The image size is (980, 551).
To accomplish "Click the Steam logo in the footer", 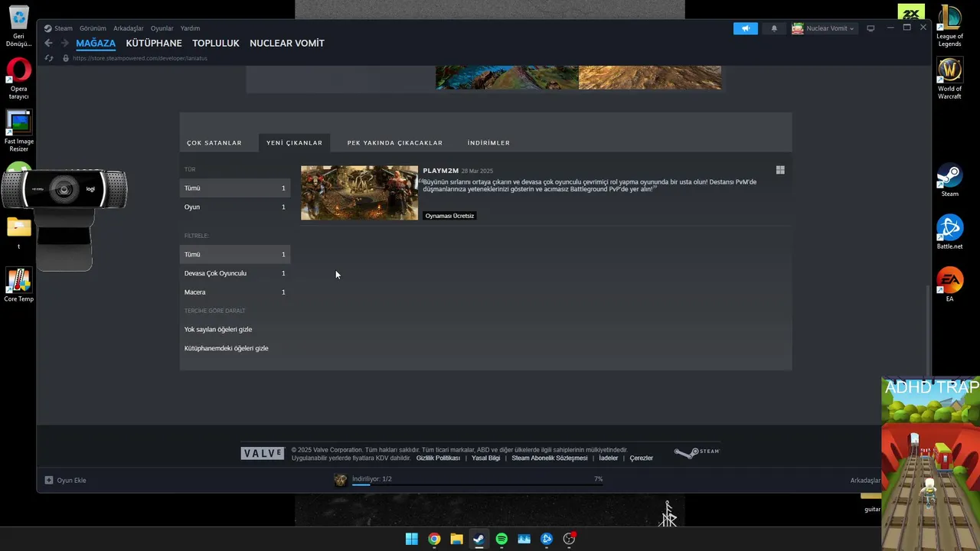I will pyautogui.click(x=697, y=452).
